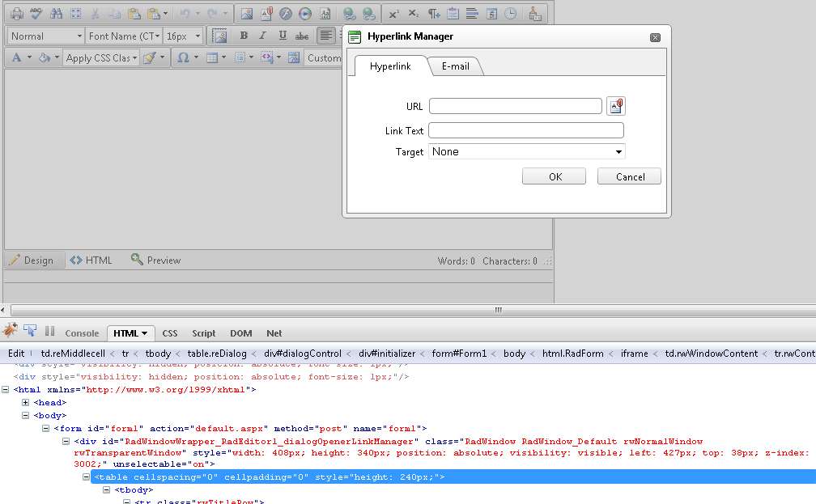Switch to the Hyperlink tab

click(390, 66)
